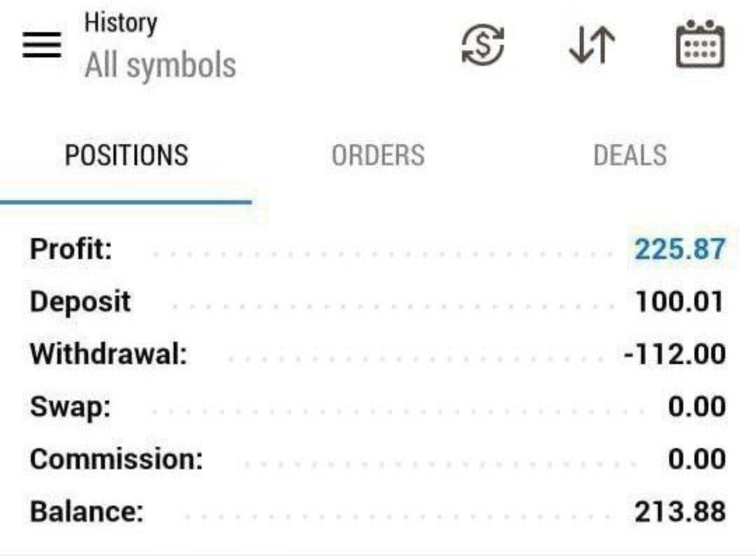Image resolution: width=756 pixels, height=556 pixels.
Task: Switch to the DEALS tab
Action: [630, 155]
